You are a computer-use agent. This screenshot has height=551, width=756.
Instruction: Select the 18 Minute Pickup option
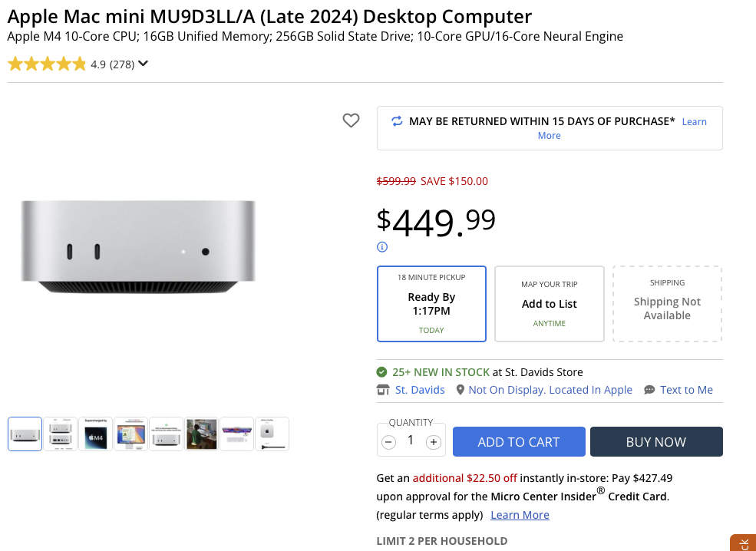pos(431,304)
